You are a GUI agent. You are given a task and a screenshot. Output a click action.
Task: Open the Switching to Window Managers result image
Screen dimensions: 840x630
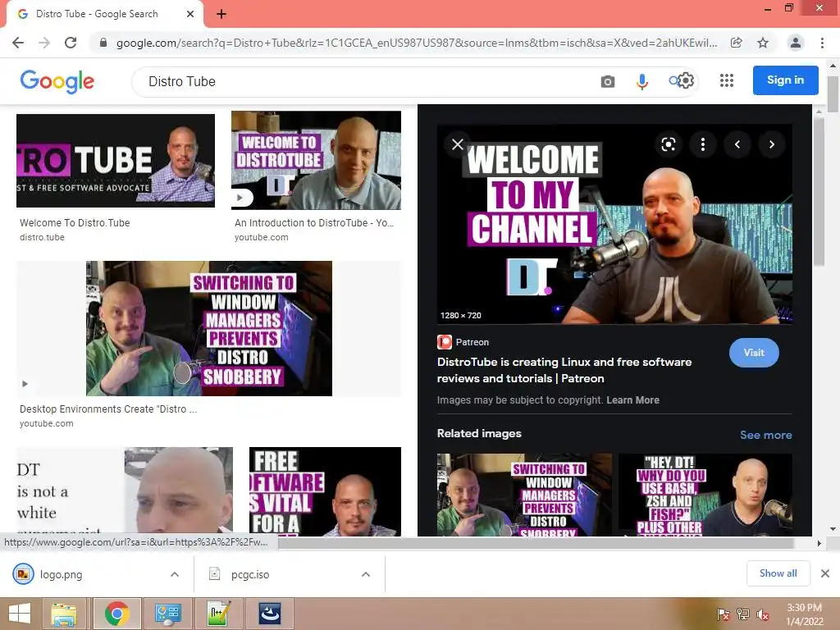[209, 328]
